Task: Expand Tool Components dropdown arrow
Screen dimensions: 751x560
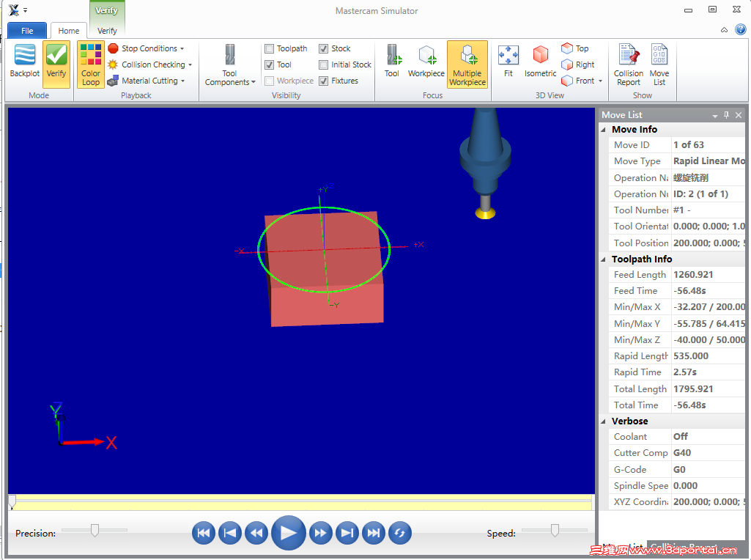Action: [254, 82]
